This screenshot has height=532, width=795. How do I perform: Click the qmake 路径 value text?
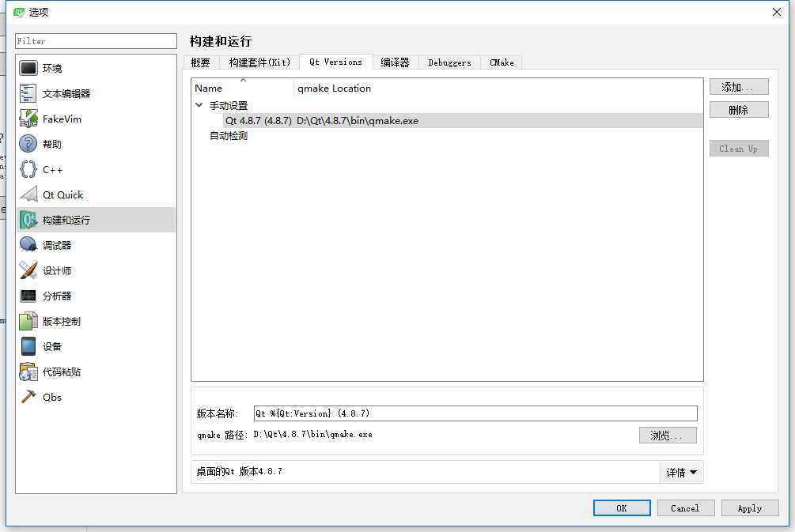coord(312,434)
